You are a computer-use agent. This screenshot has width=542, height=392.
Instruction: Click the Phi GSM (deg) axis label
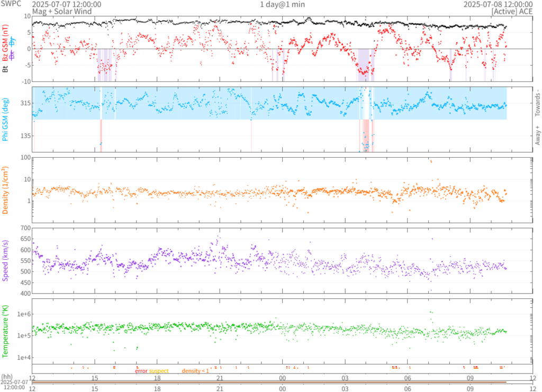[6, 120]
